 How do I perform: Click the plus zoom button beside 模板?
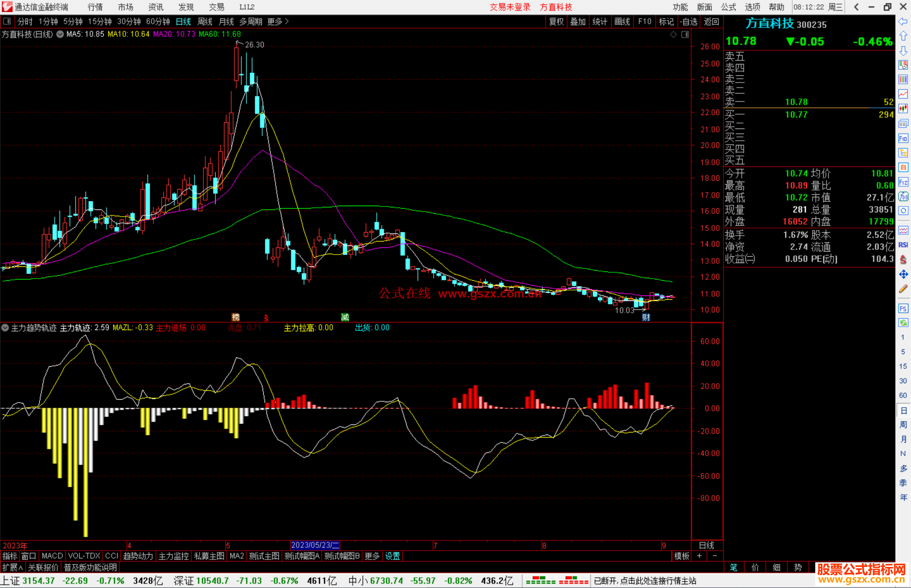pyautogui.click(x=699, y=556)
